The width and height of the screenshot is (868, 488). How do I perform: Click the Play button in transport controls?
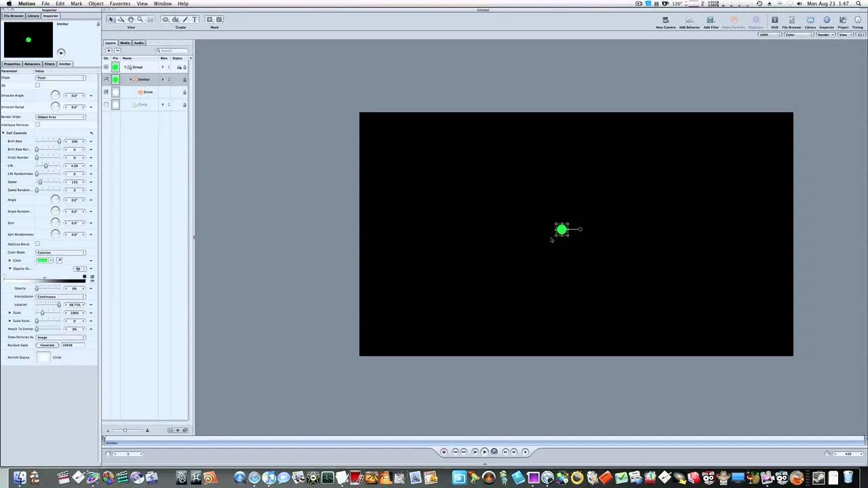[x=484, y=451]
